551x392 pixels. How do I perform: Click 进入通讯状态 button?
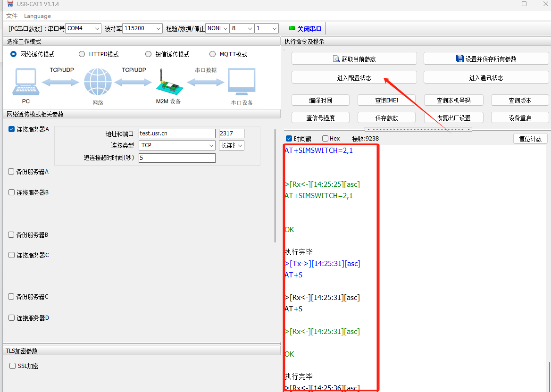(486, 78)
